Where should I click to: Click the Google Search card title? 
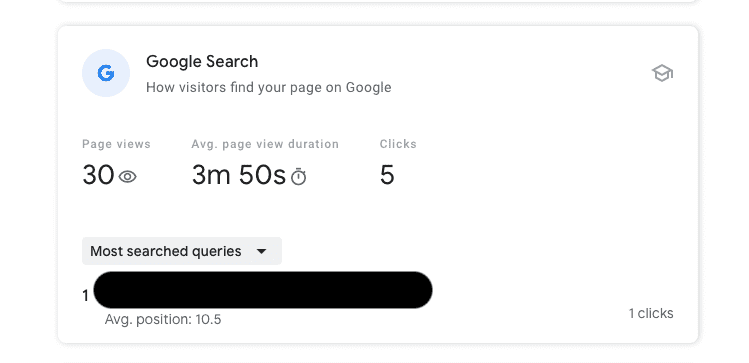202,61
